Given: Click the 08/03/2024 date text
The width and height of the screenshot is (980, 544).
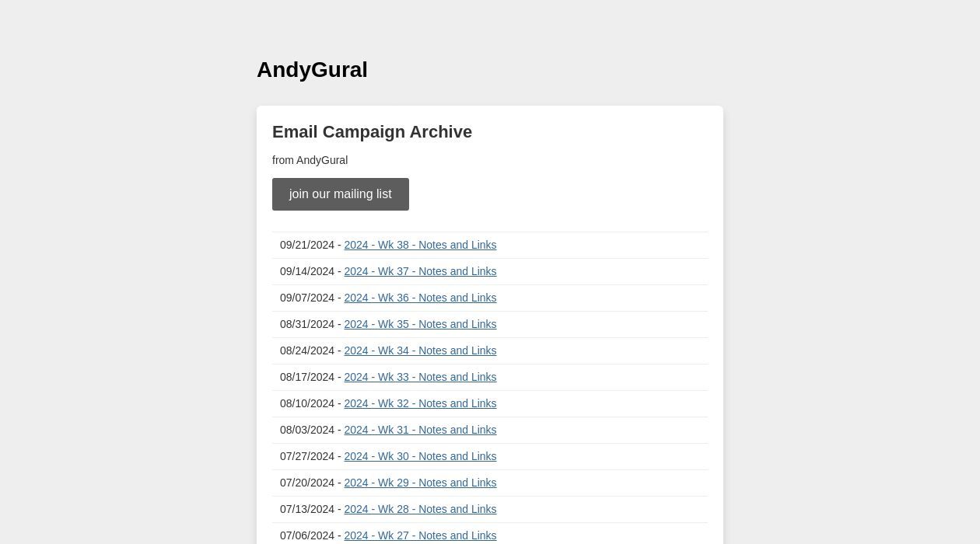Looking at the screenshot, I should [307, 430].
